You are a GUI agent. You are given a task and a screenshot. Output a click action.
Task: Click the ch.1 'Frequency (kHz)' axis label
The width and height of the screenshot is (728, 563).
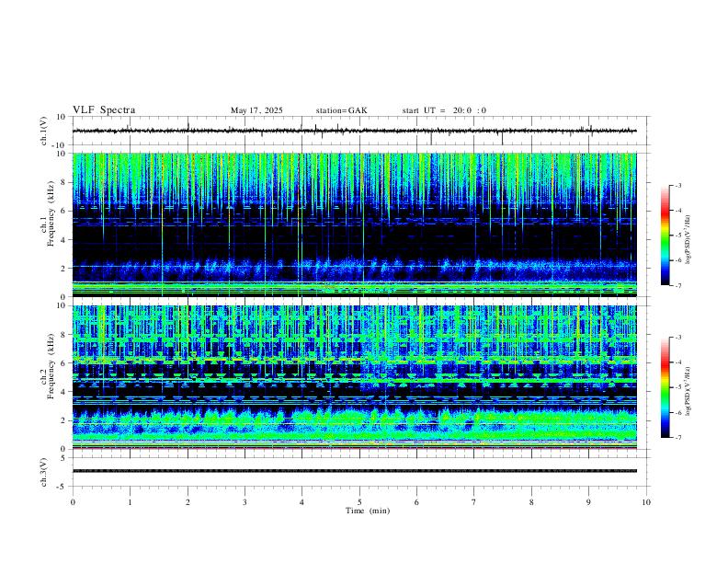(51, 214)
